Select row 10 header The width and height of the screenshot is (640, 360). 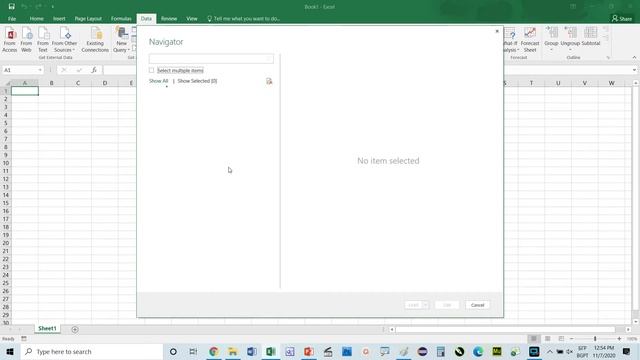[6, 163]
